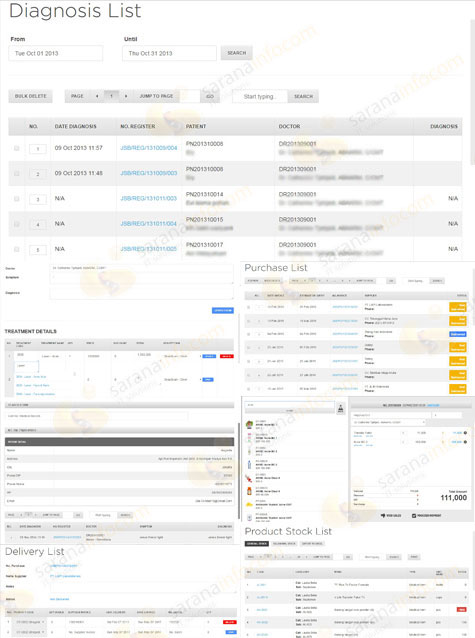Click red delete button in Delivery List row 1
The width and height of the screenshot is (475, 638).
[230, 622]
